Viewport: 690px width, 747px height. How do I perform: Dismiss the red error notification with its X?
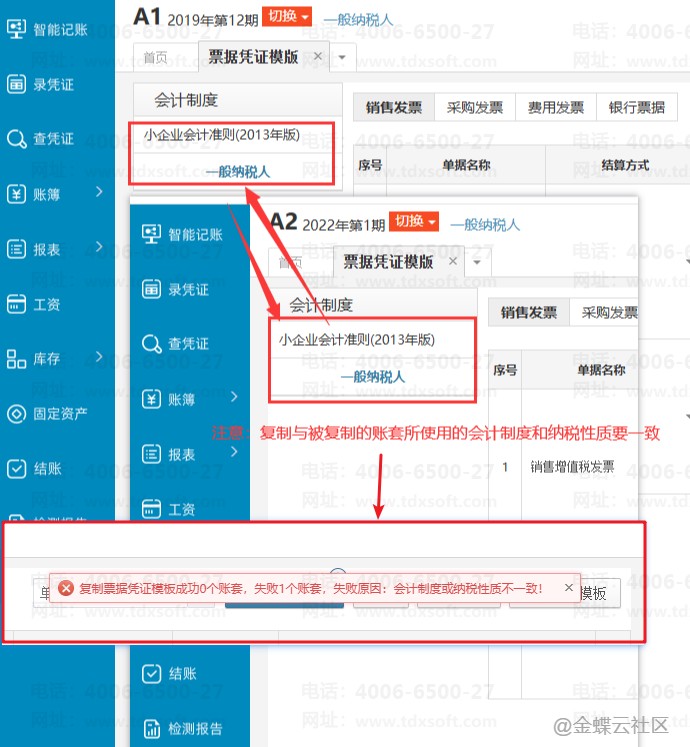[569, 588]
